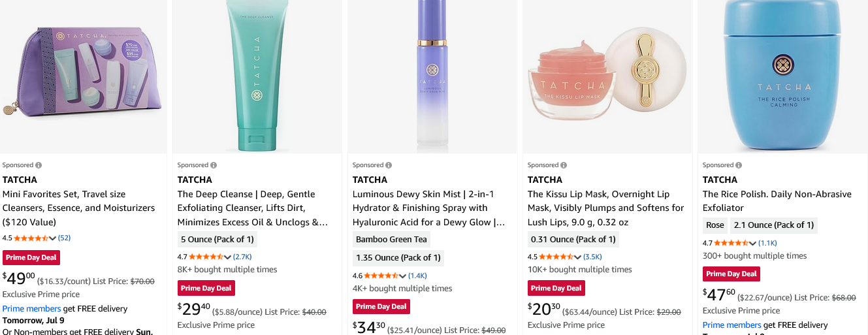This screenshot has height=335, width=868.
Task: Click star rating icons for Kissu Lip Mask
Action: (x=556, y=257)
